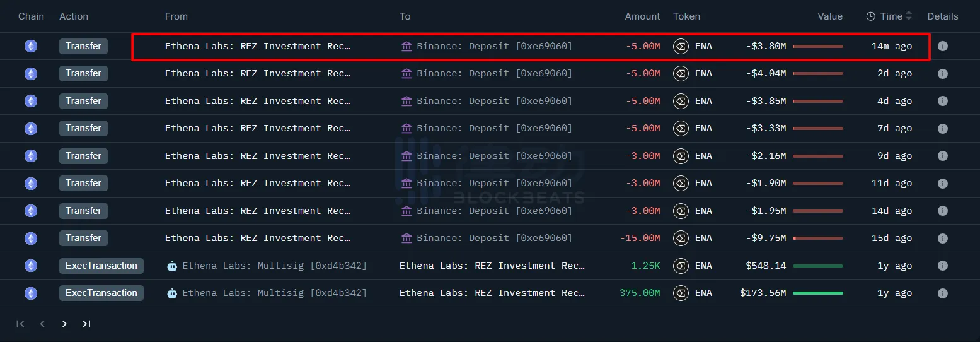
Task: Open details info icon for 15d ago transfer
Action: [x=943, y=239]
